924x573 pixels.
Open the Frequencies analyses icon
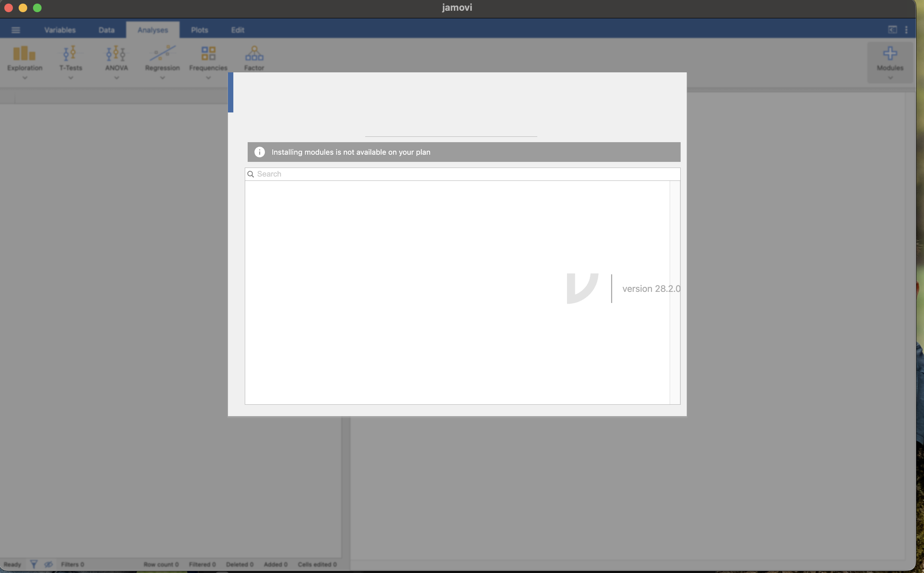click(208, 53)
